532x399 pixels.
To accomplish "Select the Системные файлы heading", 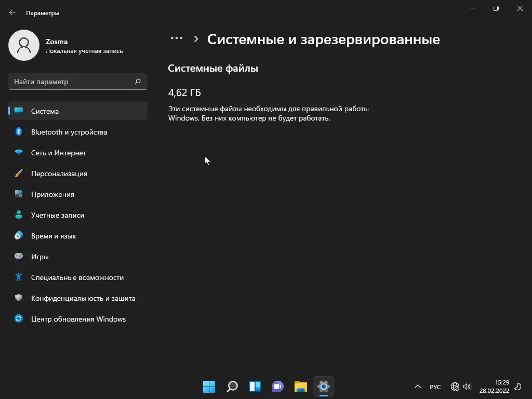I will click(x=213, y=68).
